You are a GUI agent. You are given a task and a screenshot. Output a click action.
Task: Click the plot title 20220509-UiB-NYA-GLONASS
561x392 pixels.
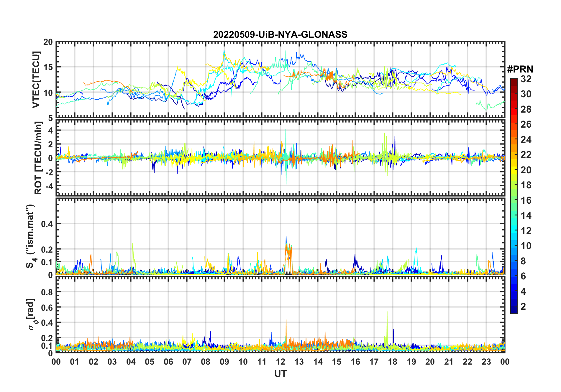coord(280,34)
